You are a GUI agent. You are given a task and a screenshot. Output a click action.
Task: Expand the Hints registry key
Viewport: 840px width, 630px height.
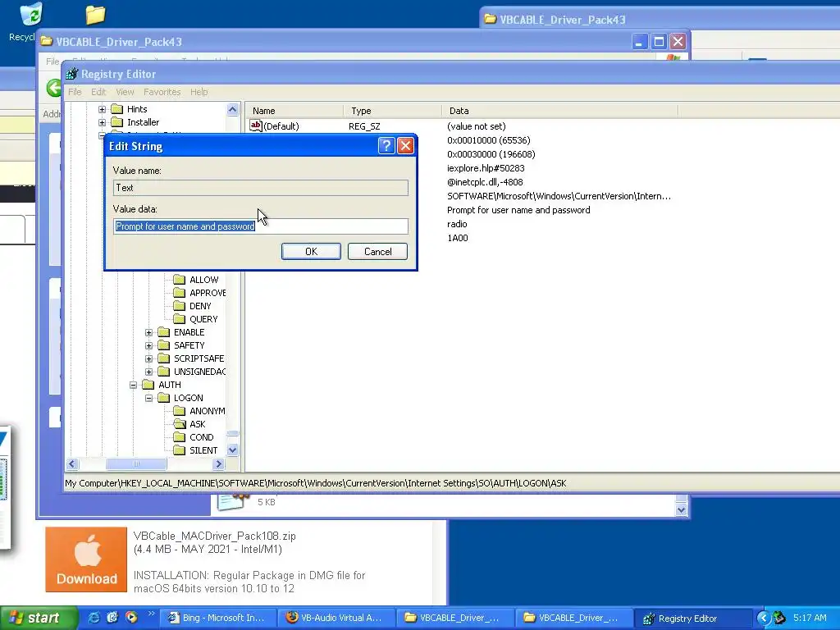[x=102, y=109]
